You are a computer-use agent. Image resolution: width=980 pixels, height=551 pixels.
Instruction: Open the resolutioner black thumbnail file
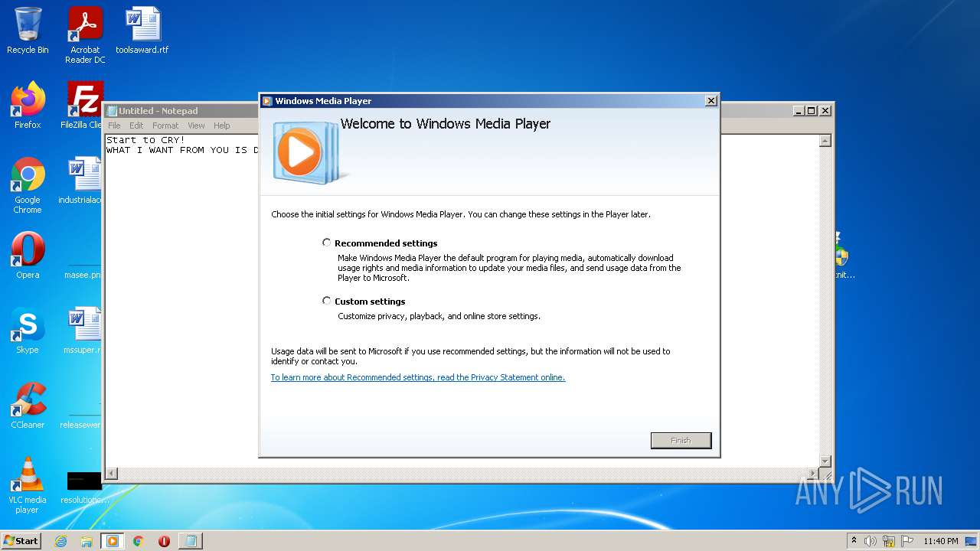click(83, 487)
